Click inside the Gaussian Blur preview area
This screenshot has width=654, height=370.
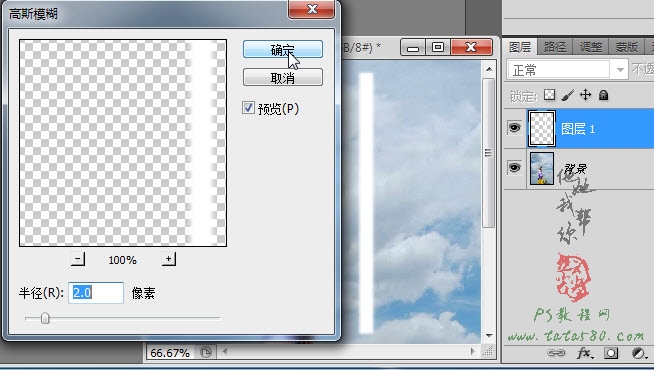pos(123,143)
